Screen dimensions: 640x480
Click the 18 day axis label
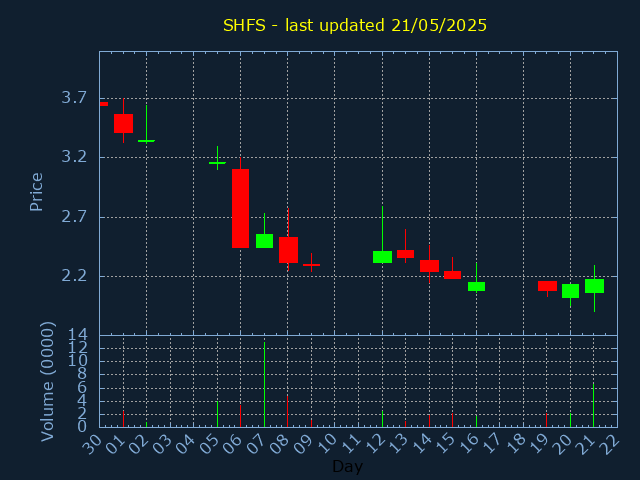516,444
